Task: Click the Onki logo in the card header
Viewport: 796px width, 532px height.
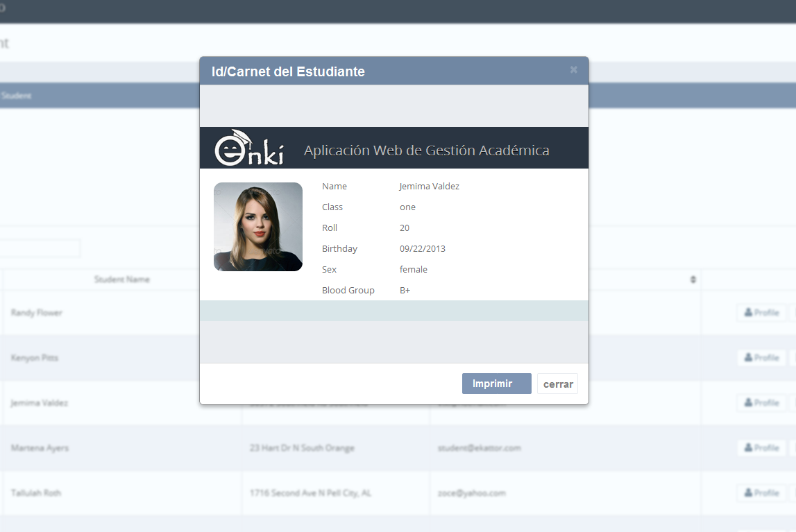Action: coord(249,148)
